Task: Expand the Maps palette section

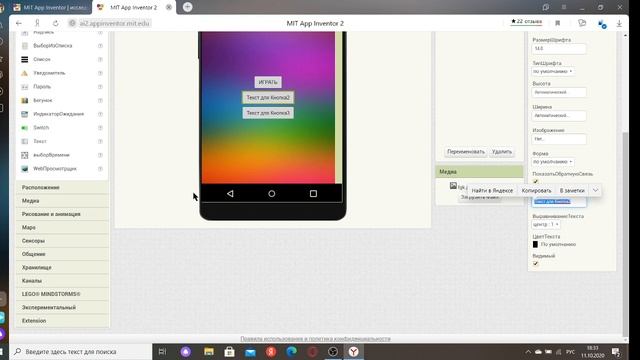Action: point(62,227)
